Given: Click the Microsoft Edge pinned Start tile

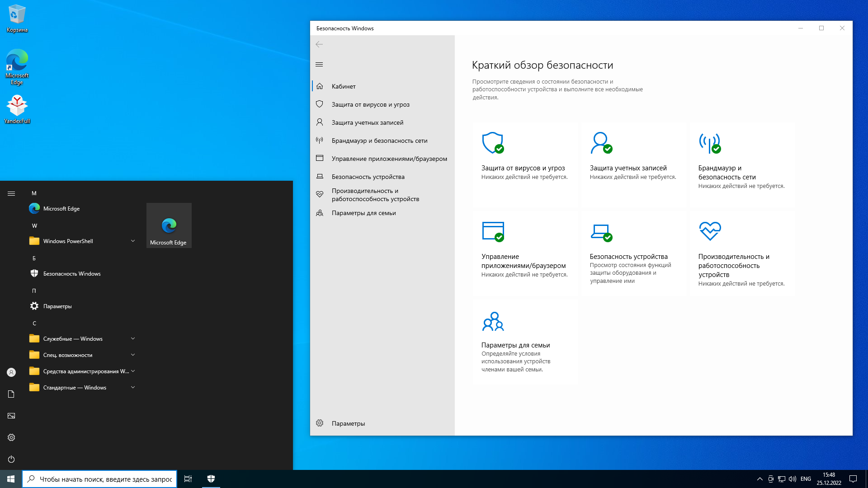Looking at the screenshot, I should pos(169,225).
